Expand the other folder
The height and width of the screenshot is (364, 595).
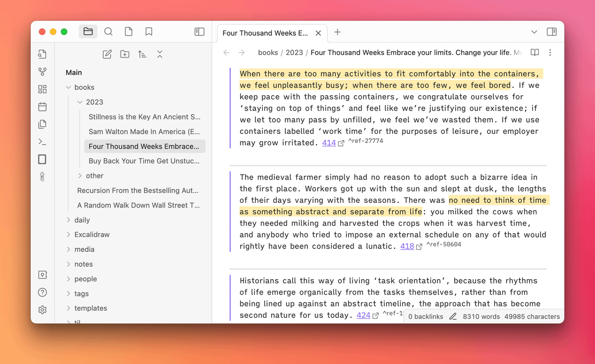click(80, 176)
